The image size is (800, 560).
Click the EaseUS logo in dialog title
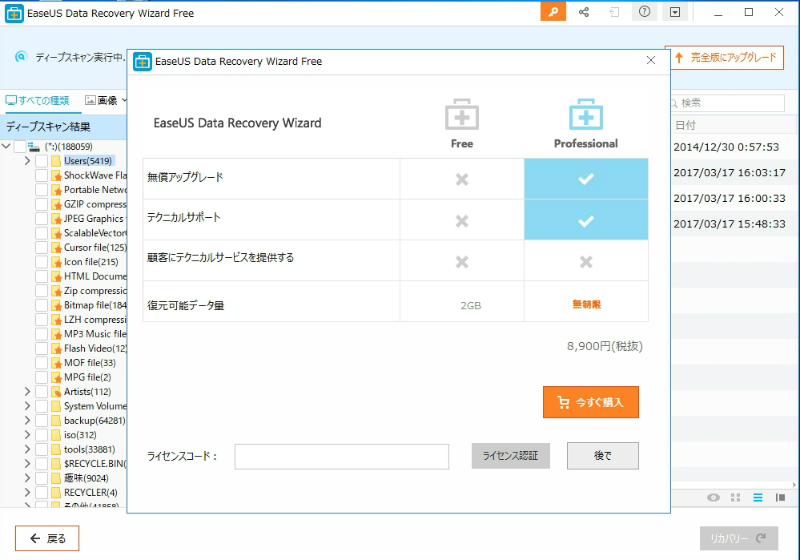pos(142,62)
